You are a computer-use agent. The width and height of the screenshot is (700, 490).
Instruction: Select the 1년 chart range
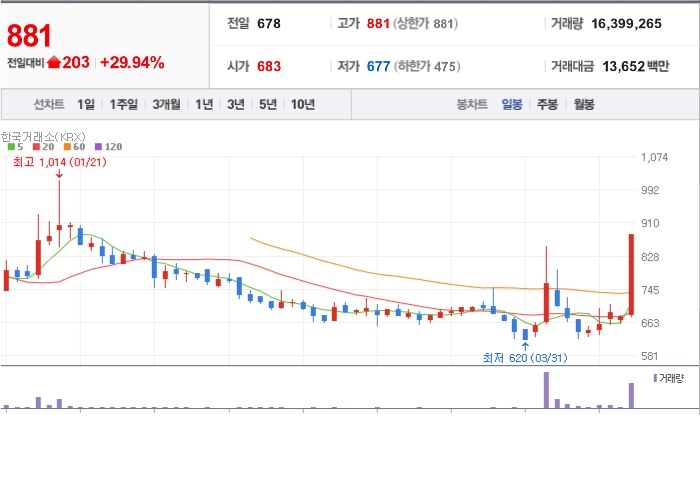point(204,104)
